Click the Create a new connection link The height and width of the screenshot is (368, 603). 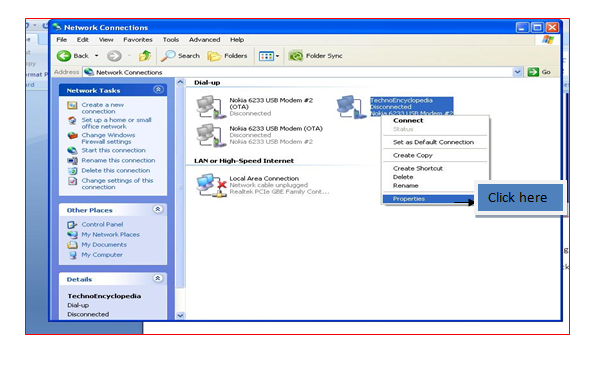(x=102, y=108)
